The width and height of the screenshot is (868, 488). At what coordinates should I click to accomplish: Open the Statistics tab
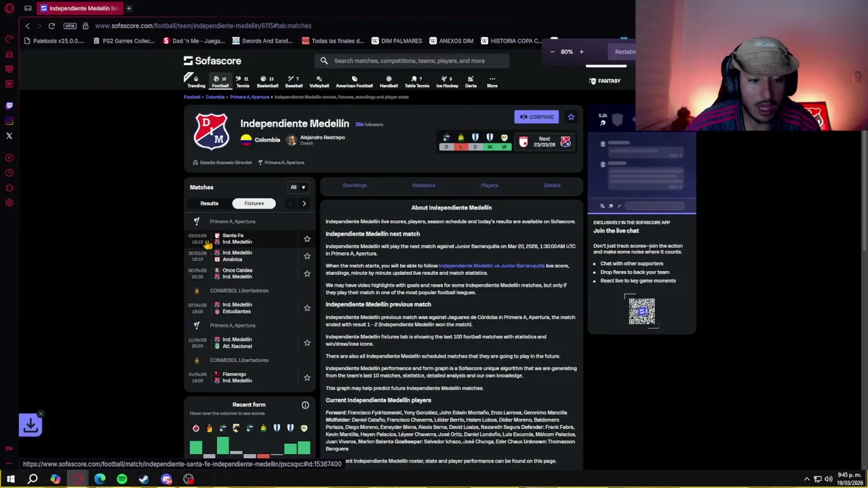click(423, 185)
